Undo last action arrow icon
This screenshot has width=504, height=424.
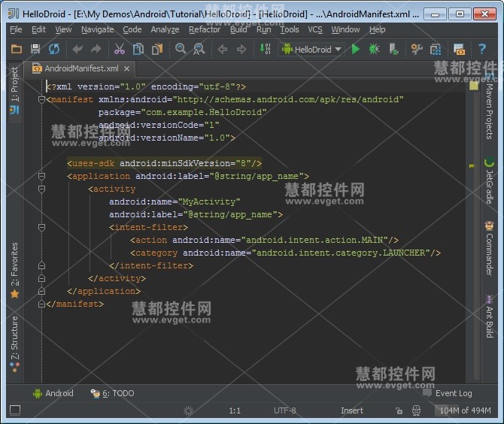pyautogui.click(x=77, y=49)
